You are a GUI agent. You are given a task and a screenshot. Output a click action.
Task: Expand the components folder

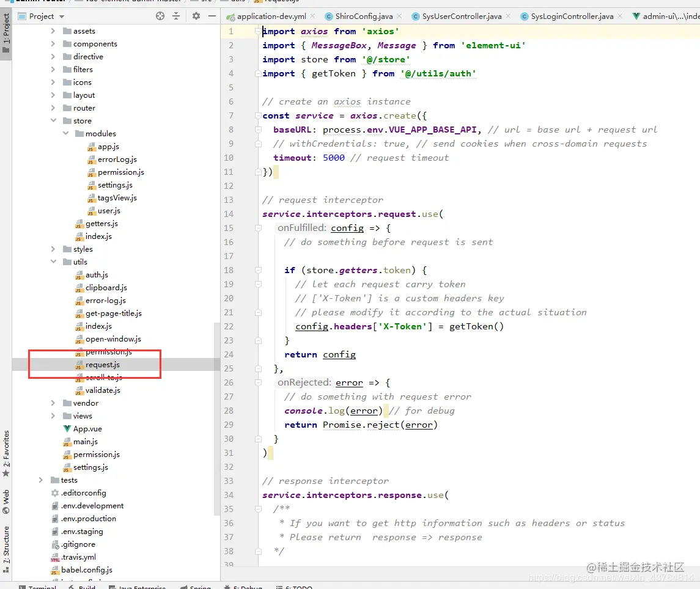point(53,44)
